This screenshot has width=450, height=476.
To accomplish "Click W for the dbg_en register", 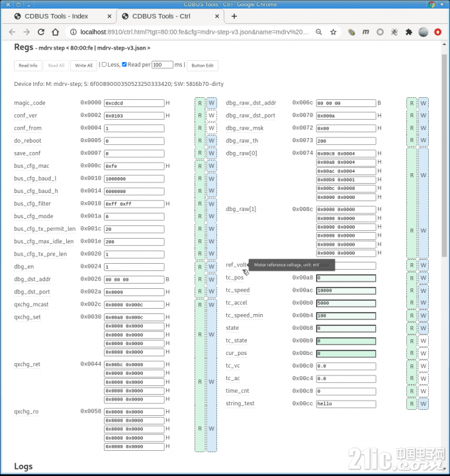I will [212, 266].
